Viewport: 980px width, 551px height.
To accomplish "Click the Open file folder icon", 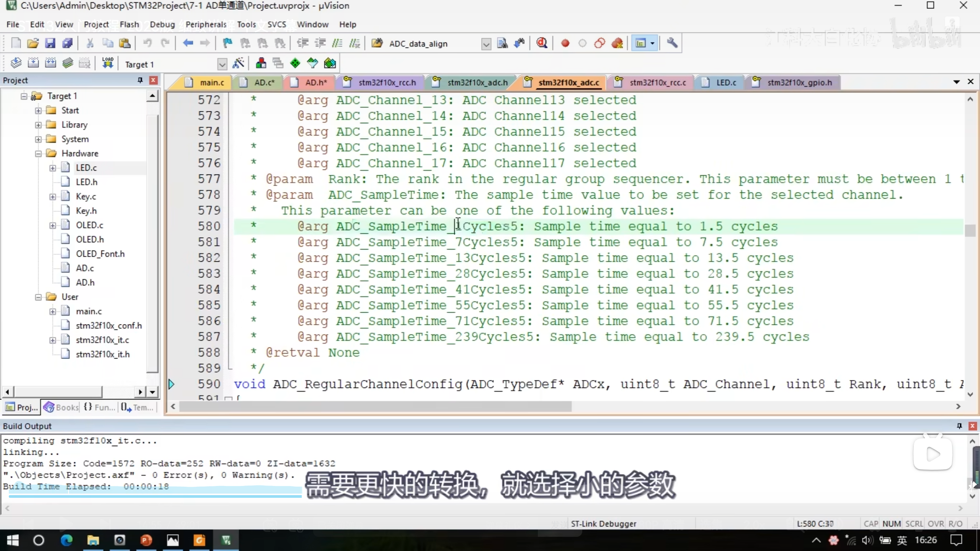I will pyautogui.click(x=33, y=43).
